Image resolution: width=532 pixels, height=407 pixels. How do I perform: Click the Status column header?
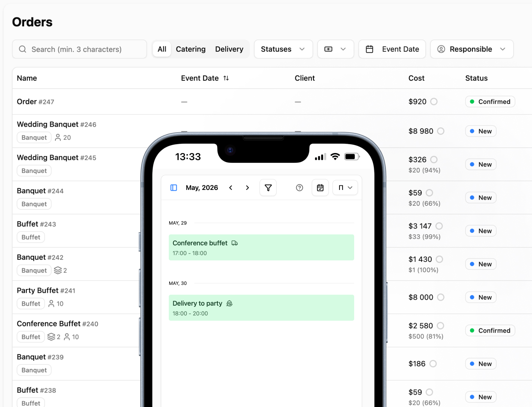(476, 78)
